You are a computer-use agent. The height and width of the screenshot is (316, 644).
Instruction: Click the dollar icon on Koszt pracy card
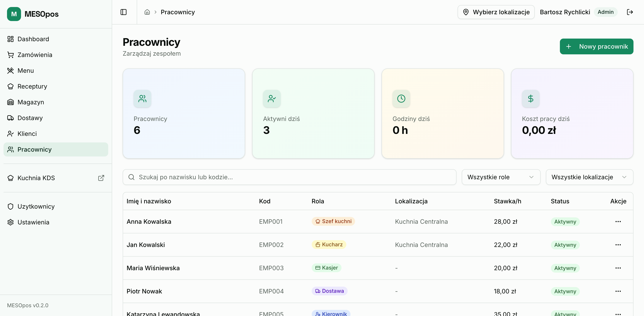pos(531,99)
